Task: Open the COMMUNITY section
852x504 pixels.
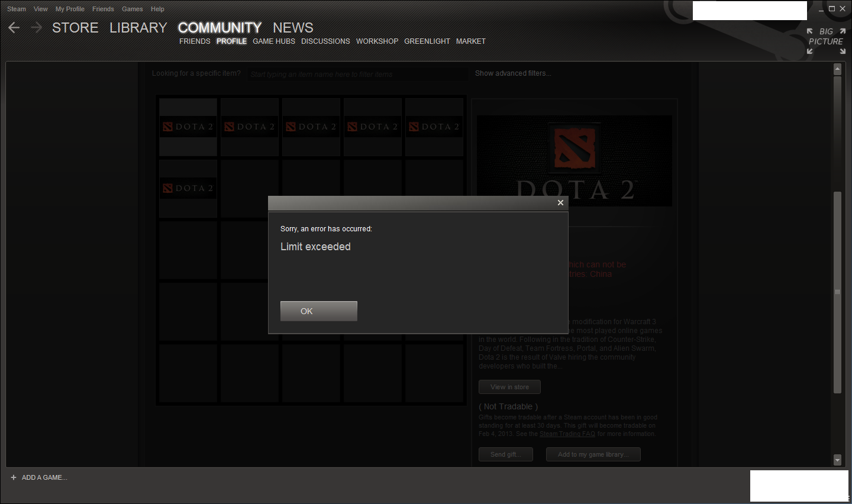Action: (220, 28)
